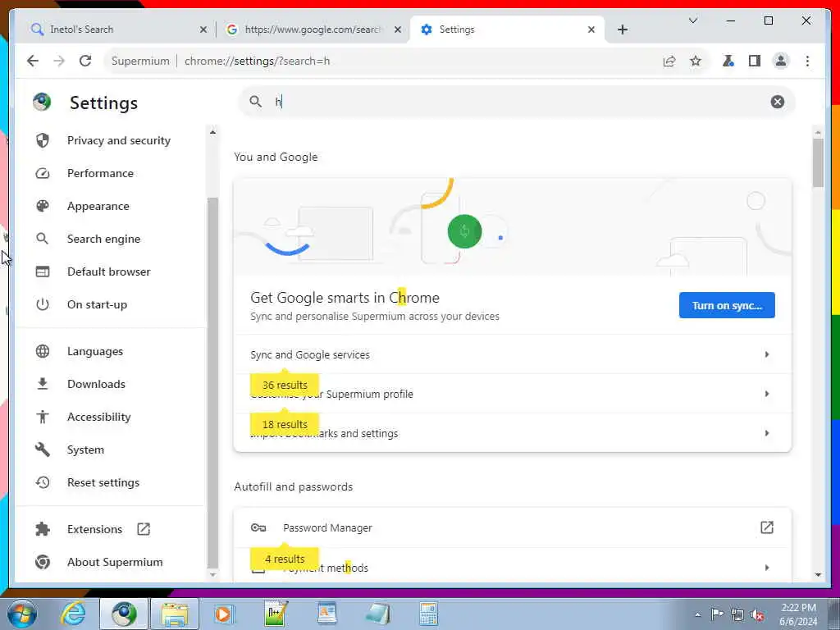840x630 pixels.
Task: Launch the media player from taskbar
Action: click(x=223, y=614)
